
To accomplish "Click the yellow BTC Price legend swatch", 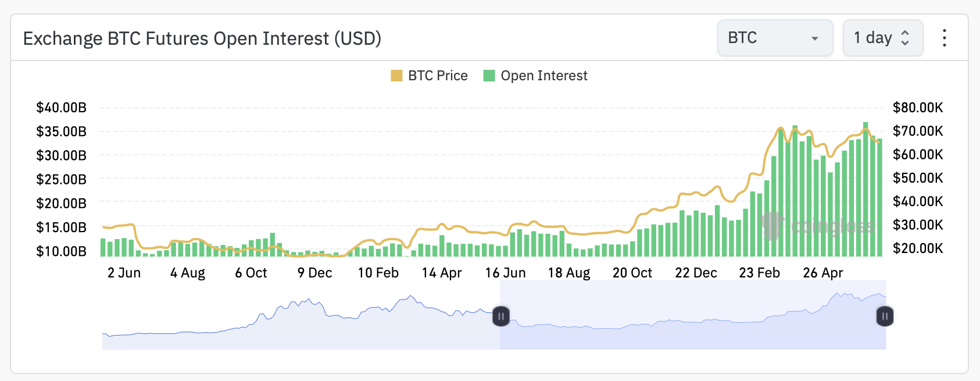I will click(396, 76).
